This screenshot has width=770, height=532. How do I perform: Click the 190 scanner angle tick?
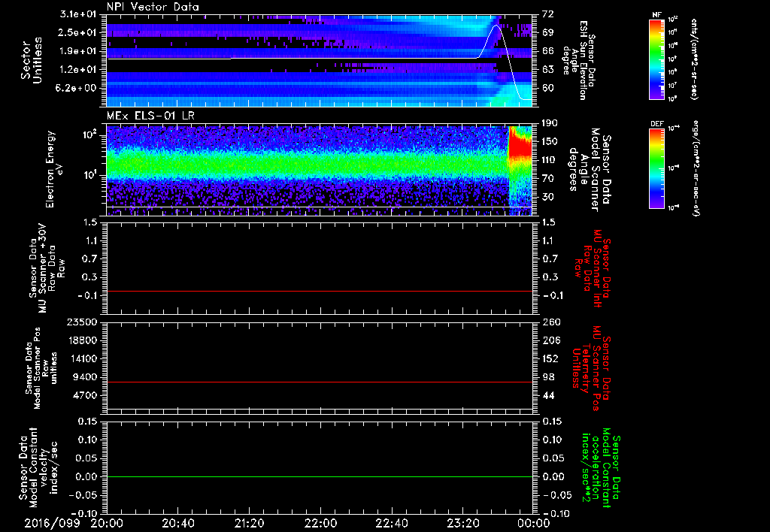point(550,123)
